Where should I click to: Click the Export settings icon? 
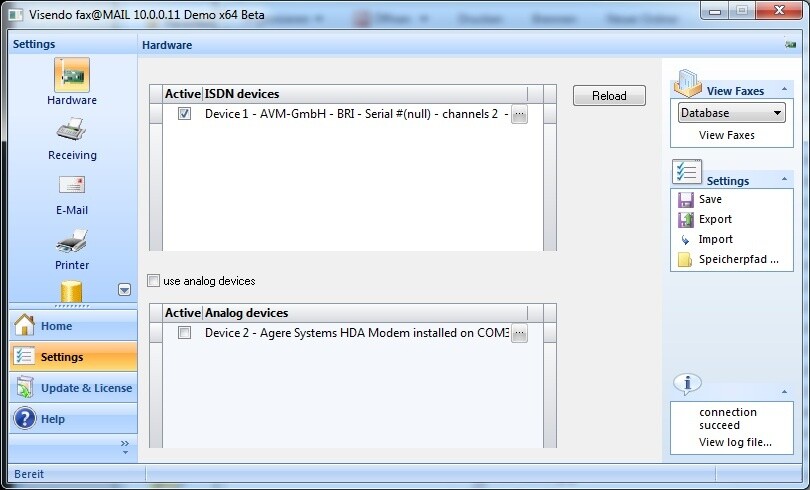pos(685,219)
